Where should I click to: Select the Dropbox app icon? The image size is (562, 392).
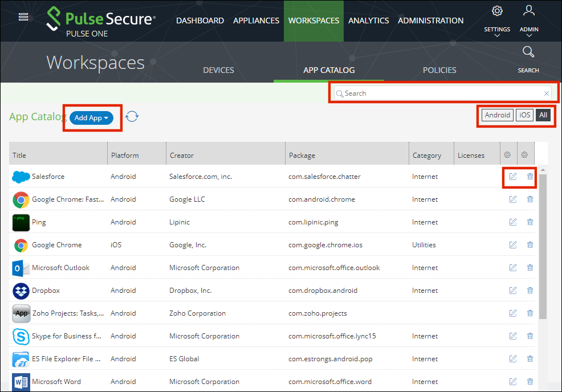[x=21, y=291]
